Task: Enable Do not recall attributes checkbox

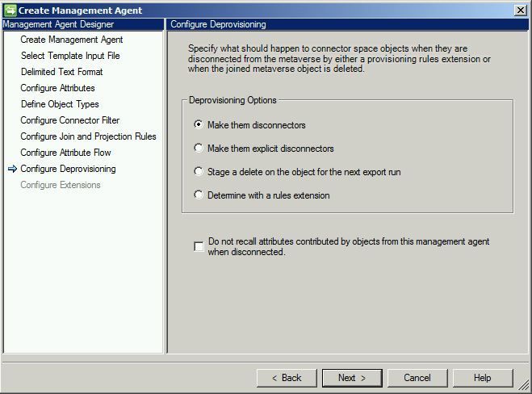Action: point(199,246)
